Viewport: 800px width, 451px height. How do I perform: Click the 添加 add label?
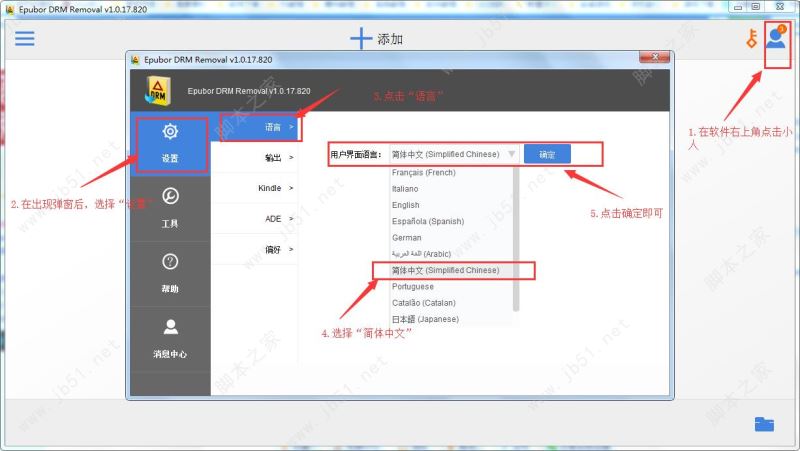[390, 39]
